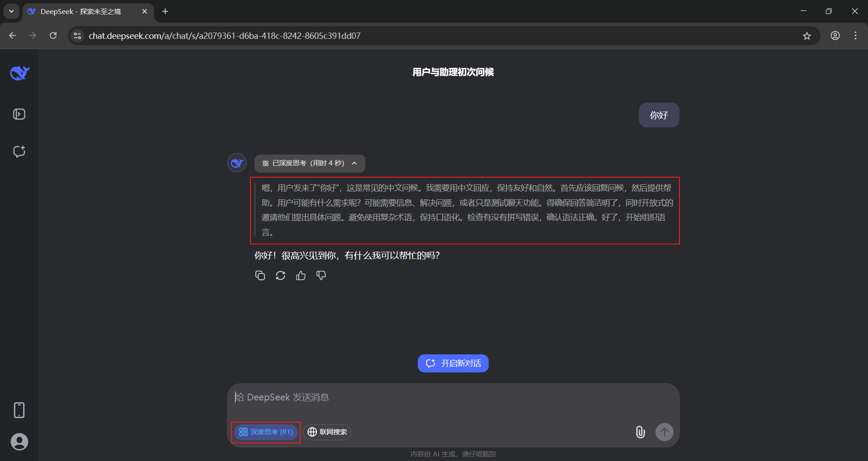Click the disclaimer 内容由 AI 生成
This screenshot has width=868, height=461.
coord(453,454)
